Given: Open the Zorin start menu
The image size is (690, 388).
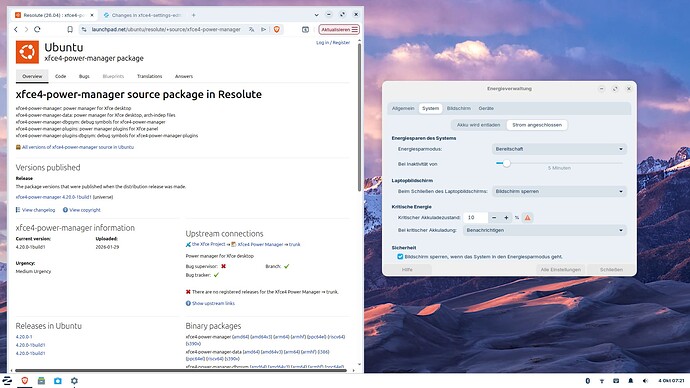Looking at the screenshot, I should pyautogui.click(x=7, y=381).
